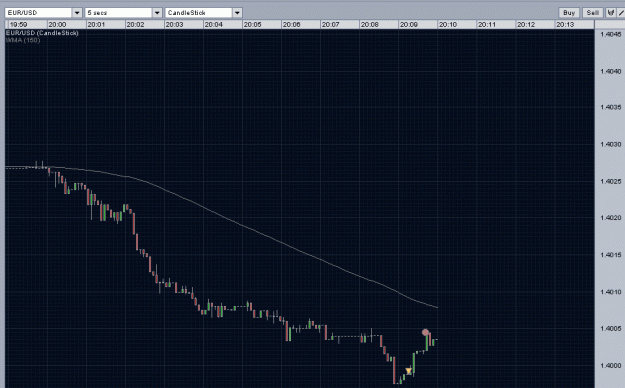The width and height of the screenshot is (625, 388).
Task: Click the 20:07 time axis label
Action: pos(330,25)
